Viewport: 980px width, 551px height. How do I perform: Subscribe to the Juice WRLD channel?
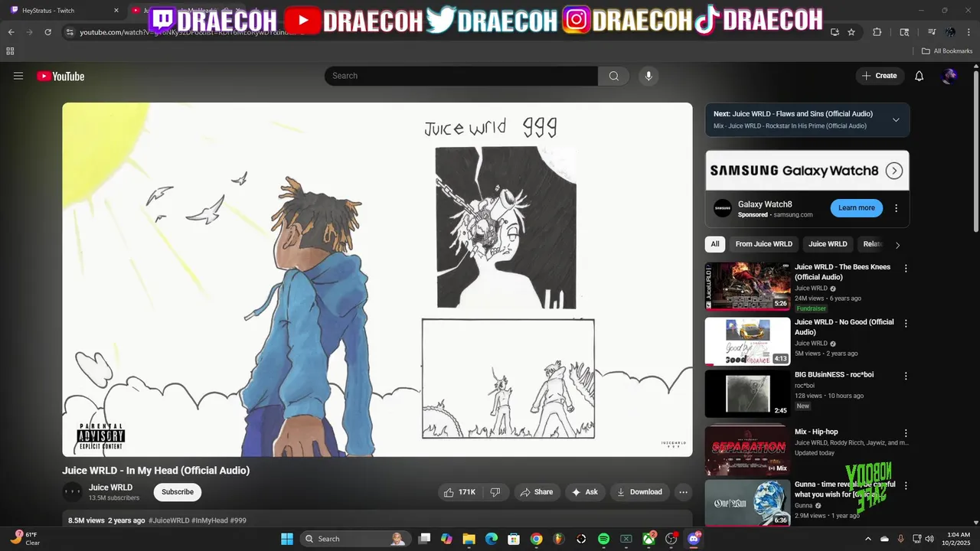pyautogui.click(x=178, y=492)
